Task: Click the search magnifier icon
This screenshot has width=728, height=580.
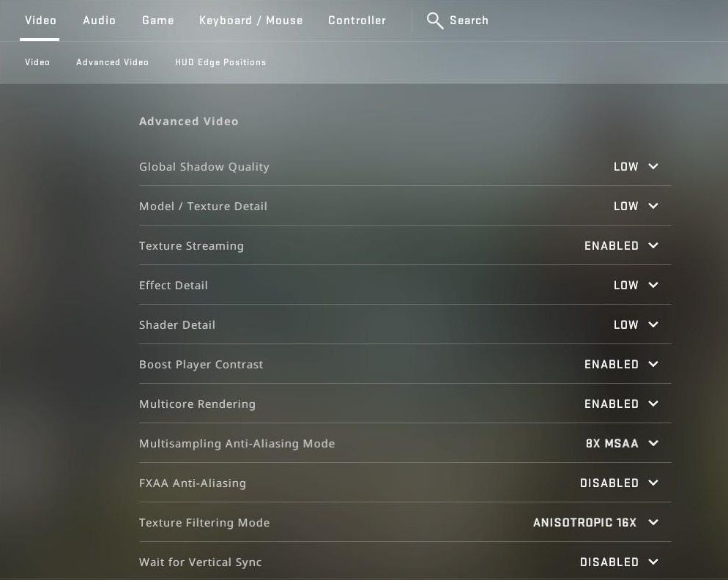Action: 434,21
